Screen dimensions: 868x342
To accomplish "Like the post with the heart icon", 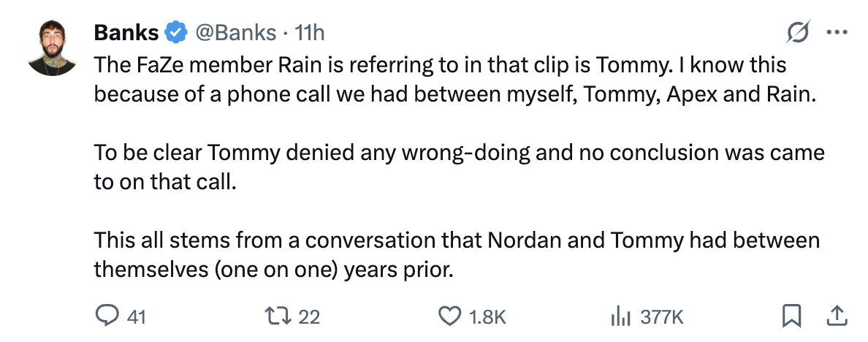I will (449, 316).
